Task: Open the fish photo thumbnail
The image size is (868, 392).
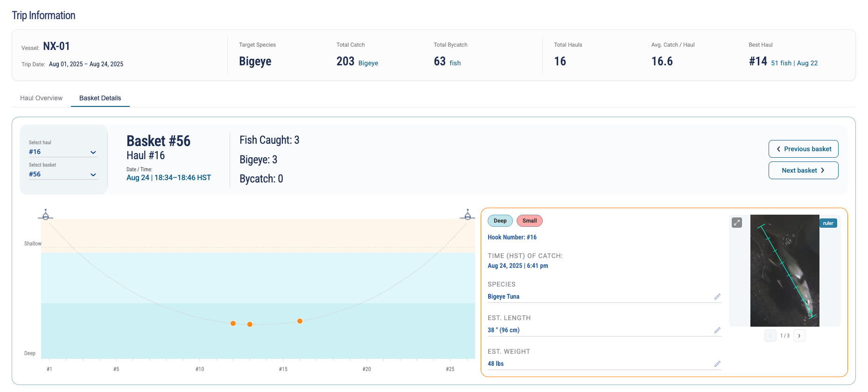Action: click(785, 271)
